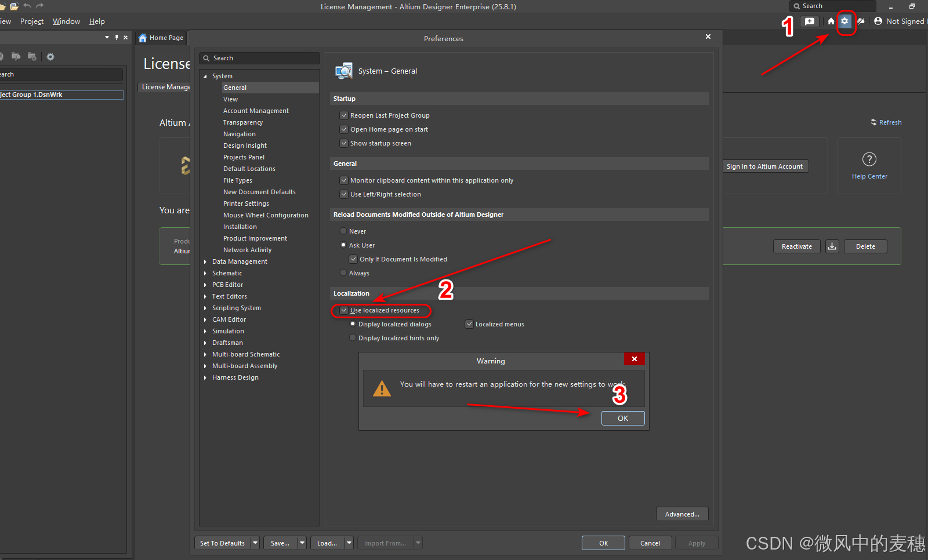Expand Text Editors category
Viewport: 928px width, 560px height.
205,296
